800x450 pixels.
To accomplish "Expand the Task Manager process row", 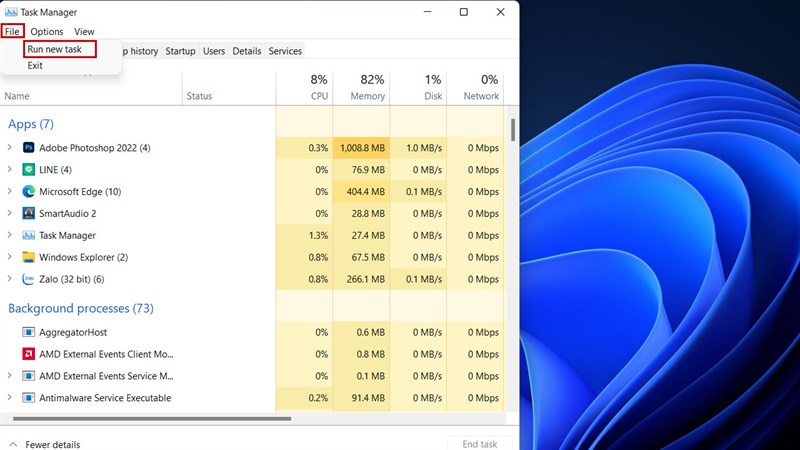I will pyautogui.click(x=10, y=235).
